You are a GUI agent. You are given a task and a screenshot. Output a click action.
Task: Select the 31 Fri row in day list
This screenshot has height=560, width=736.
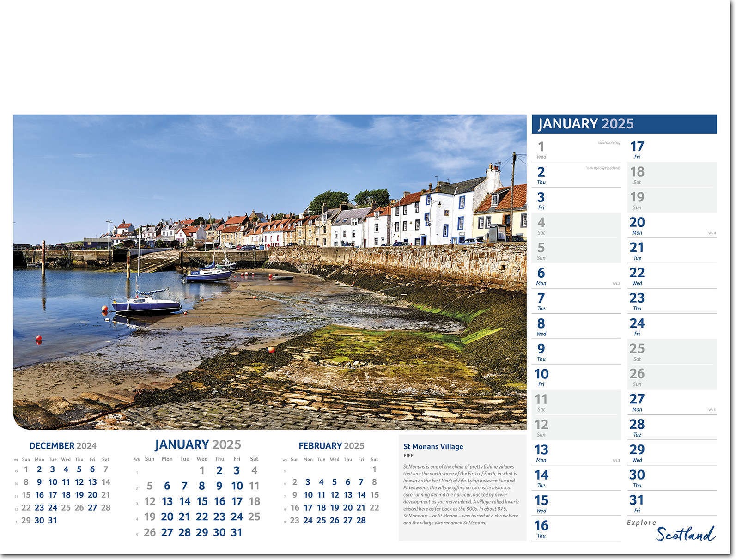[672, 503]
